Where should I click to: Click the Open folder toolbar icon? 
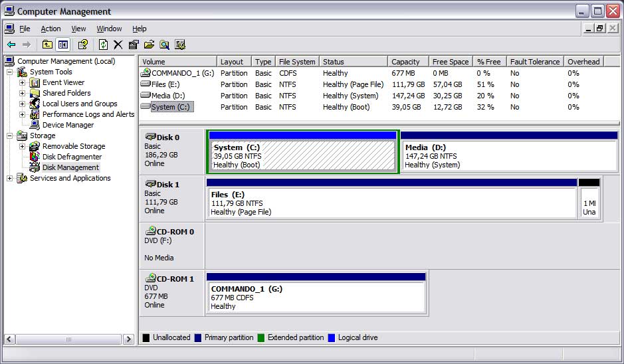[149, 45]
